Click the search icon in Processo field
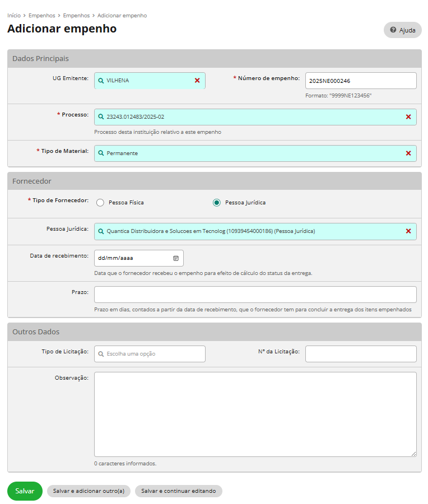428x504 pixels. (x=101, y=117)
